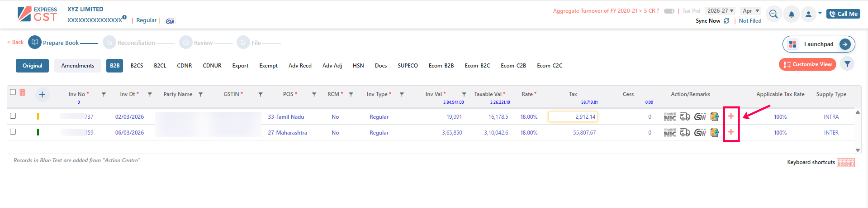Go back using the Back link
This screenshot has width=868, height=208.
(15, 42)
